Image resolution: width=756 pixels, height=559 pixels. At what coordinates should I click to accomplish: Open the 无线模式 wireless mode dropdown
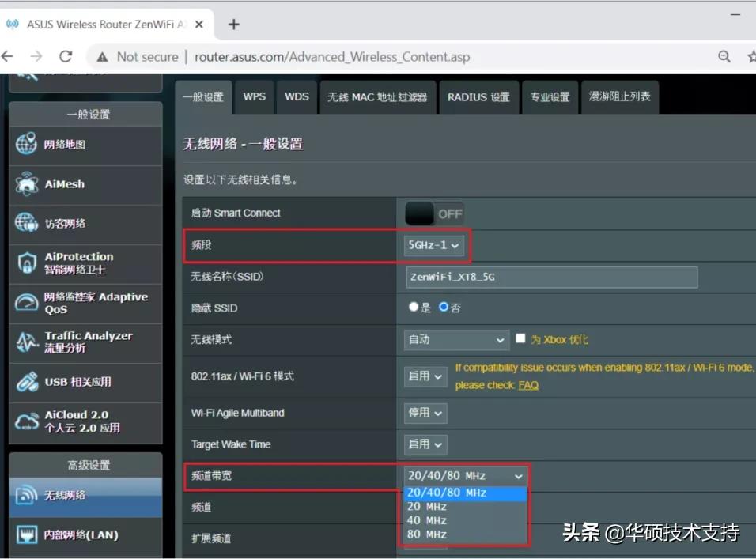(455, 338)
